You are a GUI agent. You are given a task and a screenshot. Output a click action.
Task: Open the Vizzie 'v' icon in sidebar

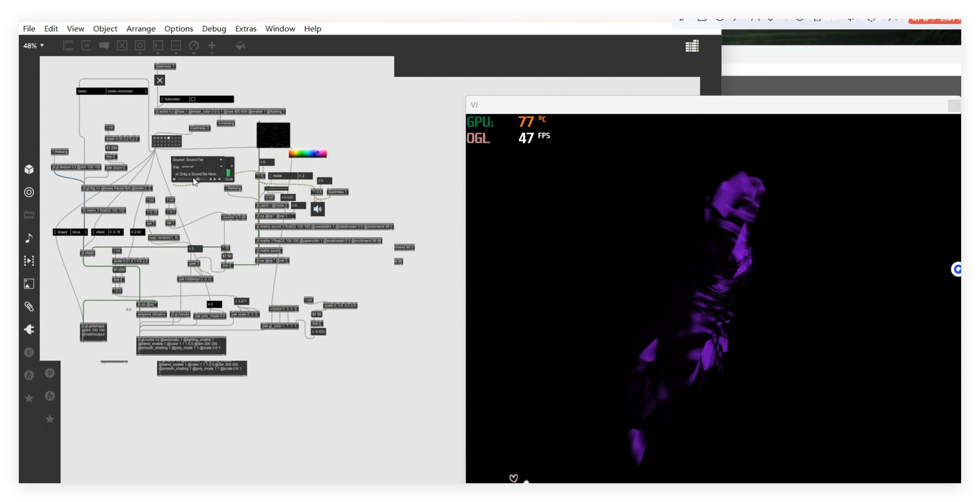point(29,352)
